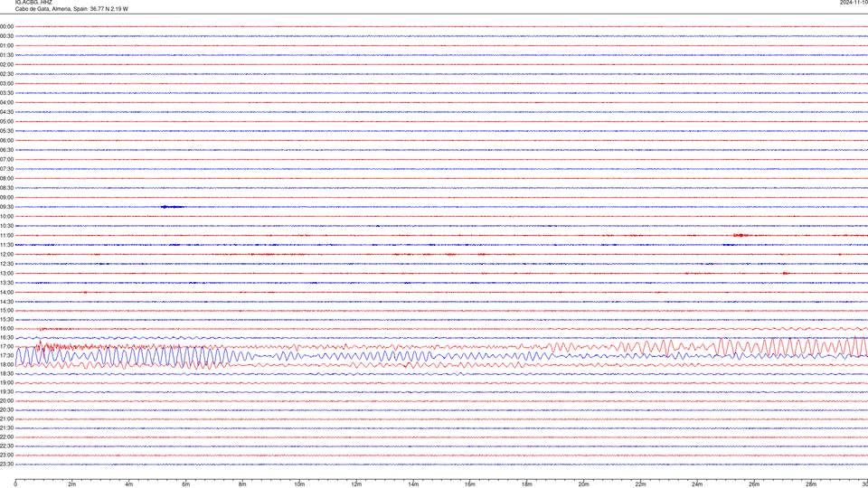The image size is (868, 488).
Task: Click the 23:00 time label
Action: pyautogui.click(x=6, y=455)
